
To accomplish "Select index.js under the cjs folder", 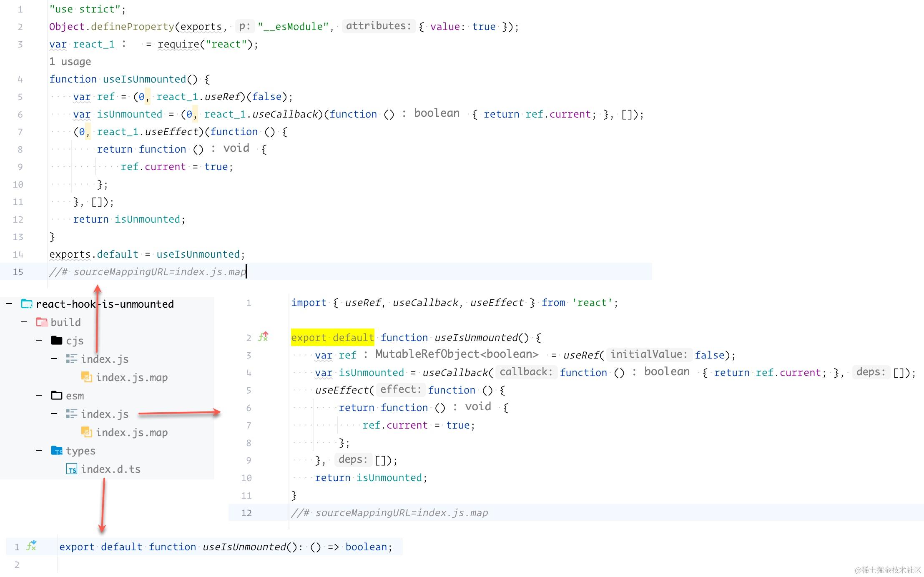I will click(x=105, y=359).
